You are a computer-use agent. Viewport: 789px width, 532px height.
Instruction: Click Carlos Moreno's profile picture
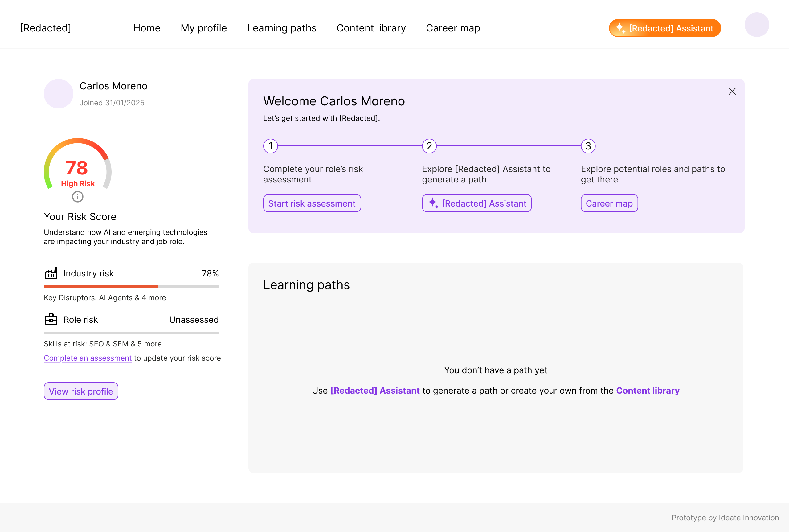58,94
